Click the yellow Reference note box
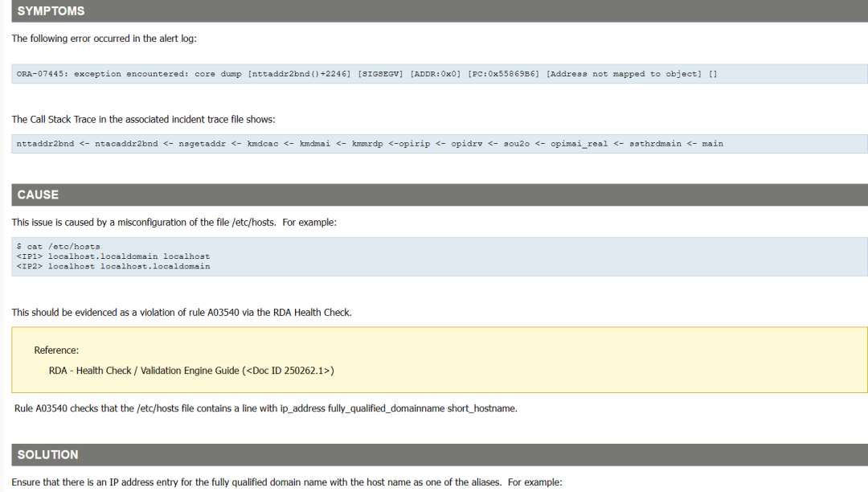868x492 pixels. pyautogui.click(x=434, y=358)
